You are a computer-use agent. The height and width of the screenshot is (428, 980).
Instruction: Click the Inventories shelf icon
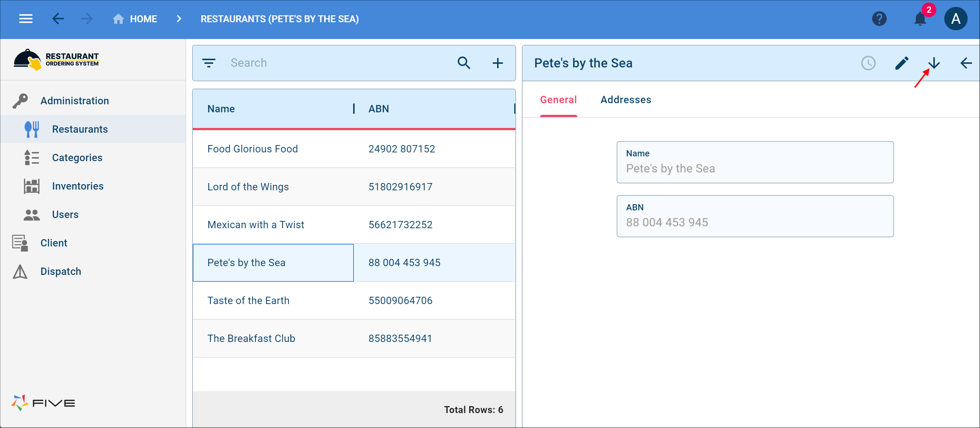click(32, 186)
